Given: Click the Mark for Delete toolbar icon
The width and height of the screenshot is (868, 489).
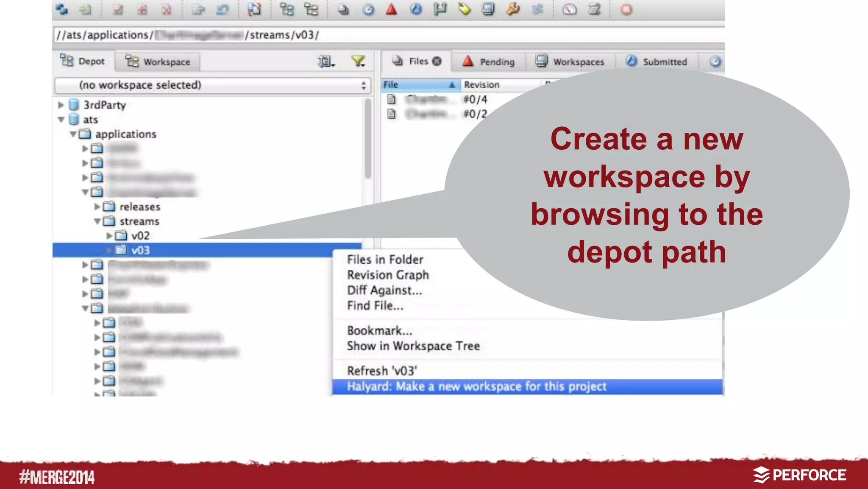Looking at the screenshot, I should [x=166, y=9].
